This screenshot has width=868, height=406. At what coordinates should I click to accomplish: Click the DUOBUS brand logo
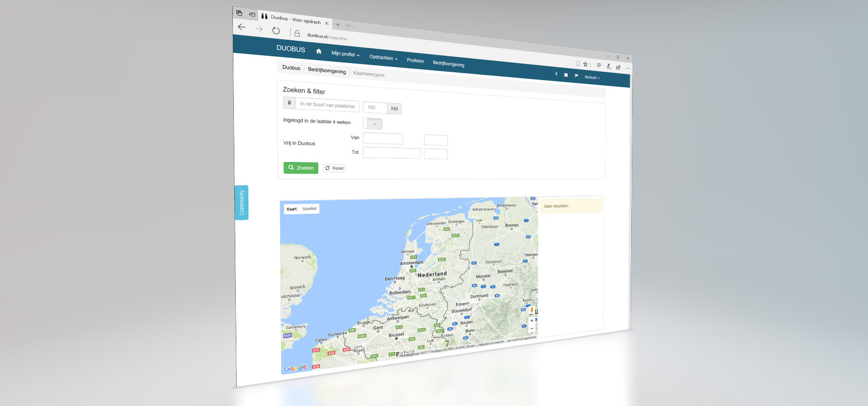(x=291, y=49)
